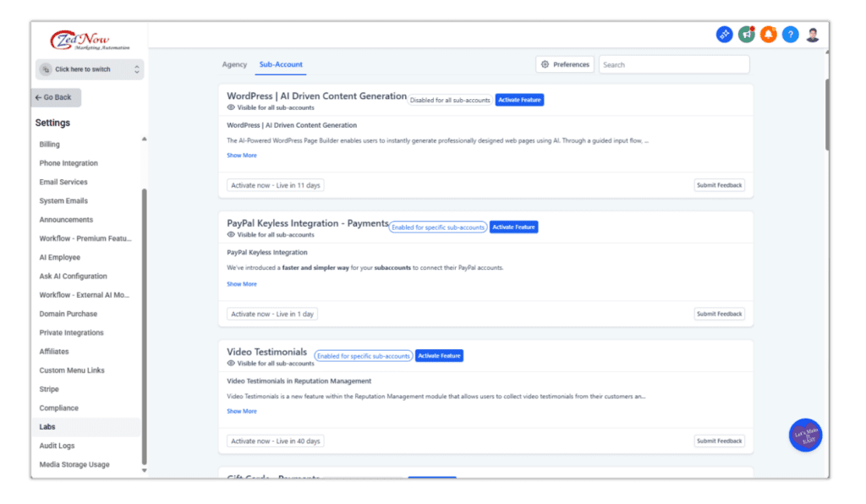
Task: Click into the Search input field
Action: 674,64
